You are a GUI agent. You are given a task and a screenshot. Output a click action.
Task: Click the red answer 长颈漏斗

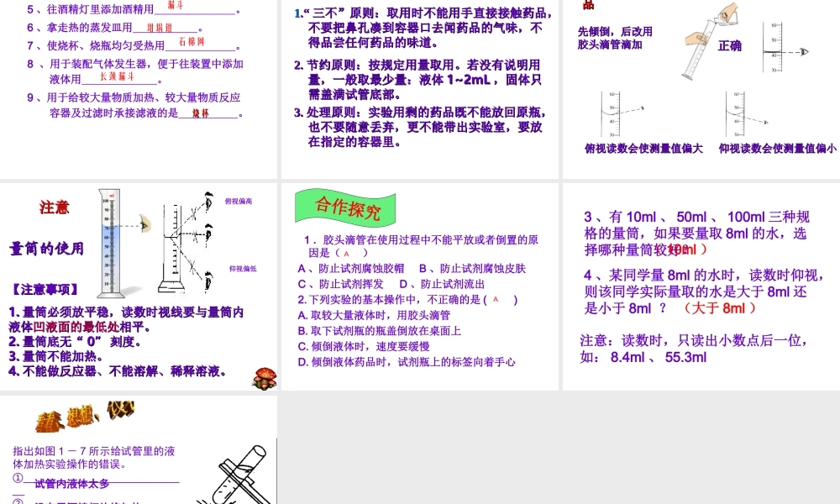click(117, 76)
